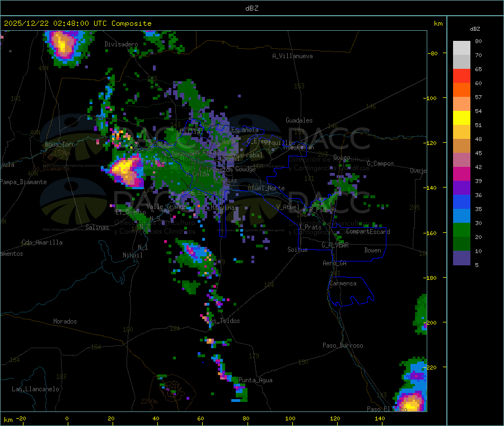The height and width of the screenshot is (426, 504).
Task: Click the 100 km horizontal axis tick
Action: [x=290, y=418]
